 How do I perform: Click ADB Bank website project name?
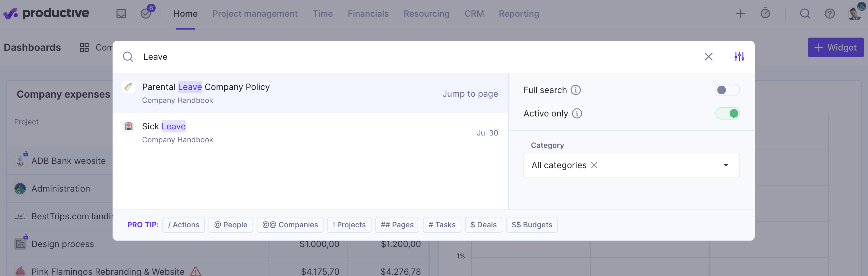68,161
